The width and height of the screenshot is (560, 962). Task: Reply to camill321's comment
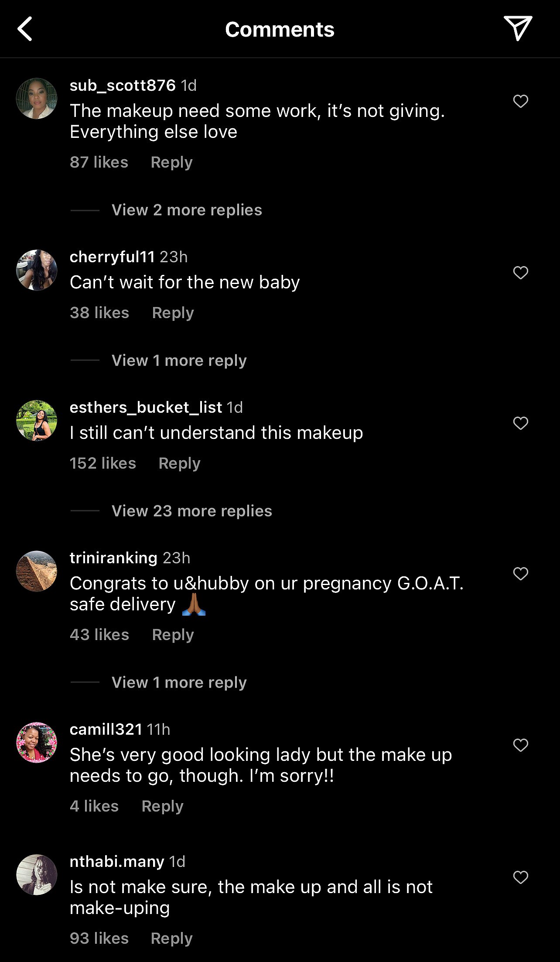pos(162,806)
